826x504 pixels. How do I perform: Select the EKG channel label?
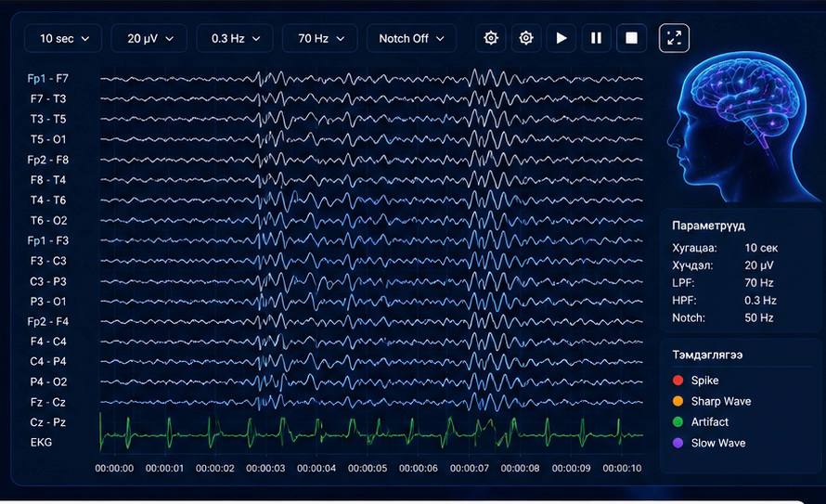(41, 443)
